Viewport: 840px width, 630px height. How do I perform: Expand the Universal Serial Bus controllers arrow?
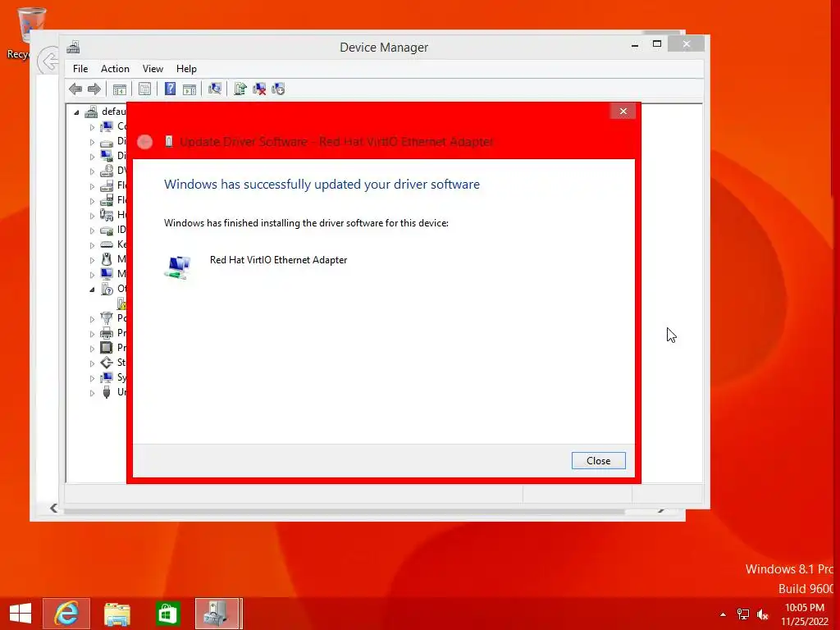[x=92, y=393]
